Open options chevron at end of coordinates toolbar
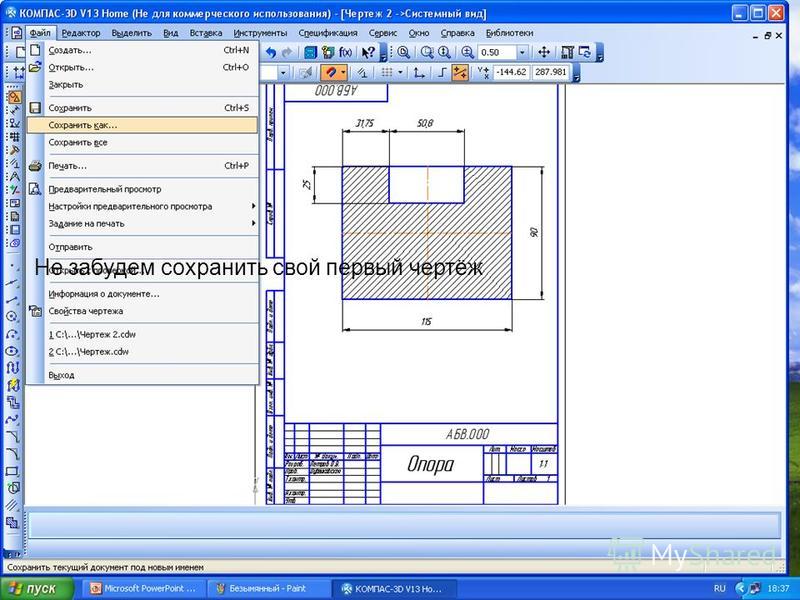 577,73
